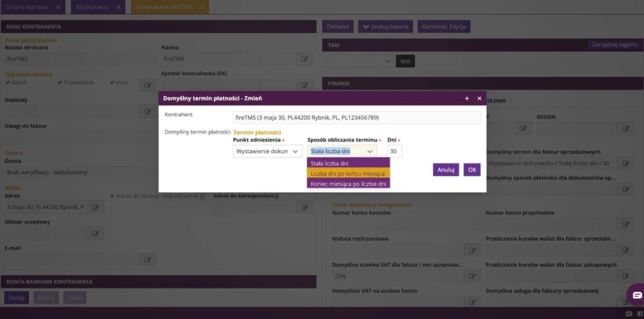644x319 pixels.
Task: Toggle the Przewoźnik contractor type
Action: pyautogui.click(x=76, y=82)
